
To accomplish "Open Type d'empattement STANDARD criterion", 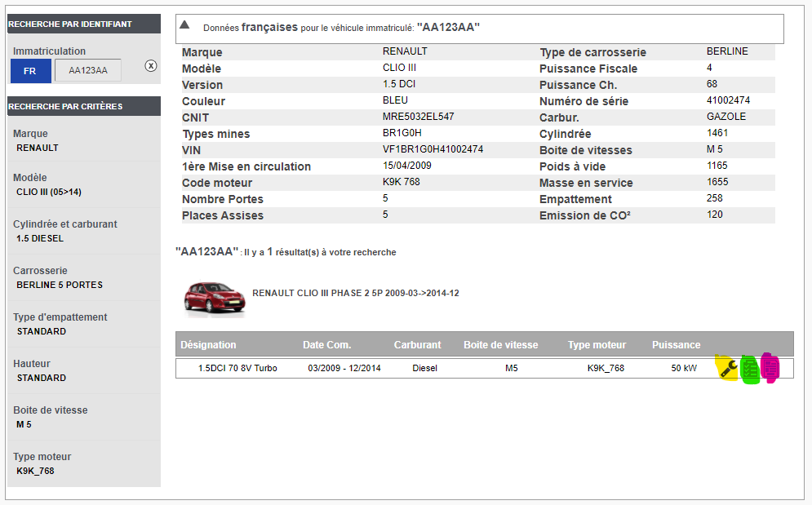I will [84, 325].
